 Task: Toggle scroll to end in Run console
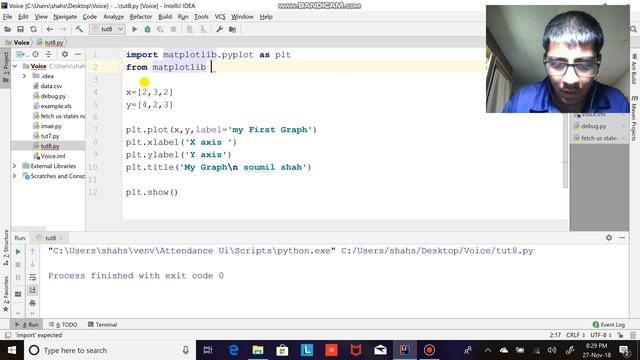click(33, 290)
